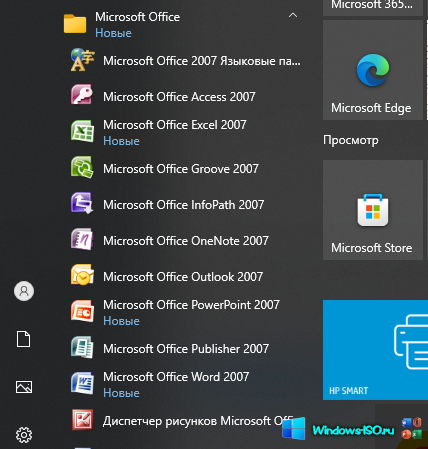Image resolution: width=428 pixels, height=449 pixels.
Task: Click the Picture Manager icon
Action: [x=82, y=420]
